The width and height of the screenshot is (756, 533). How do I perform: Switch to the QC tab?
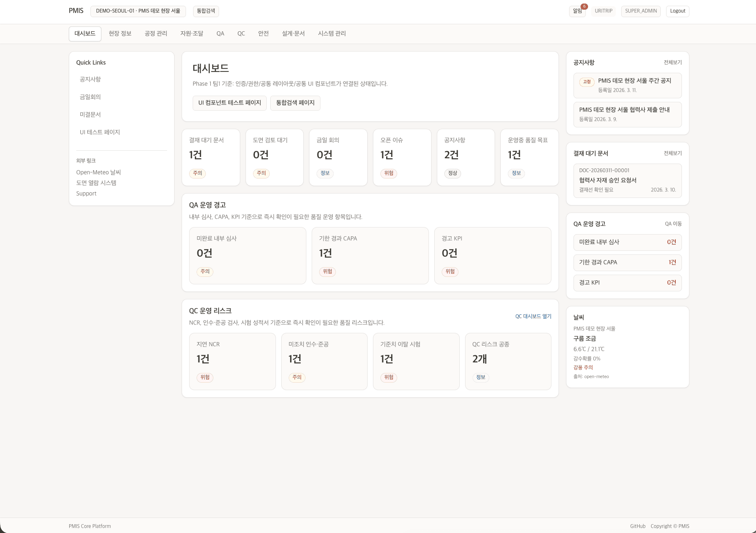pyautogui.click(x=241, y=34)
